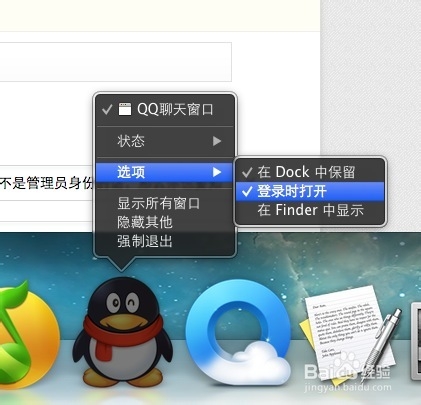421x405 pixels.
Task: Click the window icon beside QQ聊天窗口
Action: click(125, 109)
